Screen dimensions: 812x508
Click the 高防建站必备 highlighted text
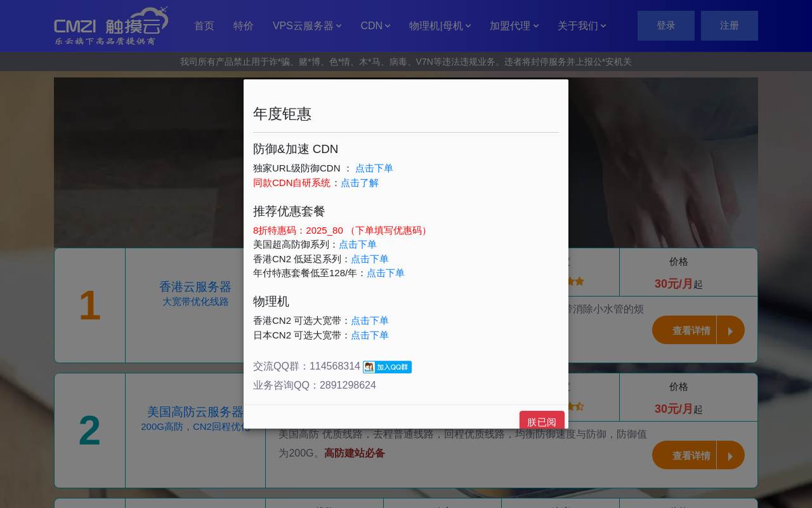pyautogui.click(x=355, y=453)
